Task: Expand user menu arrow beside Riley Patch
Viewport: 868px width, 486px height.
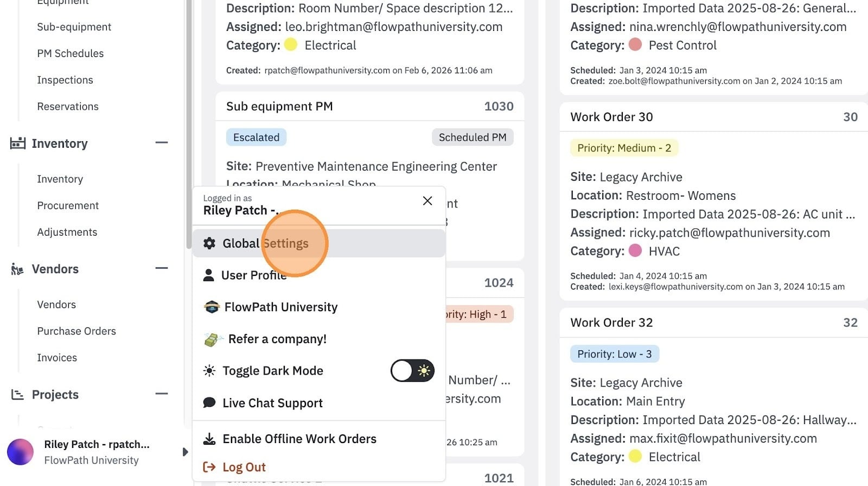Action: [185, 452]
